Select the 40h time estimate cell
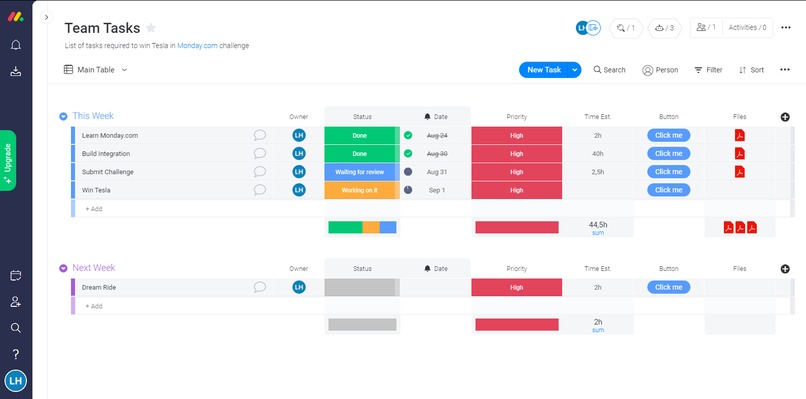The image size is (806, 399). (x=598, y=153)
